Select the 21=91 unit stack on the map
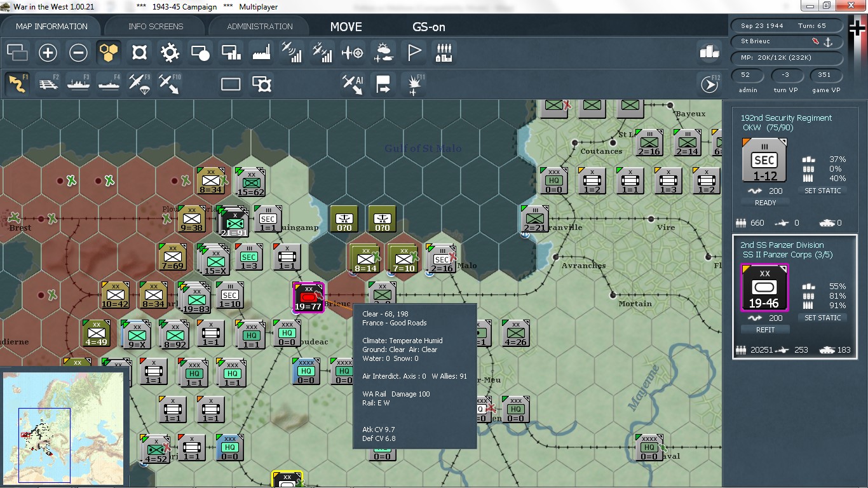The height and width of the screenshot is (488, 868). 234,222
